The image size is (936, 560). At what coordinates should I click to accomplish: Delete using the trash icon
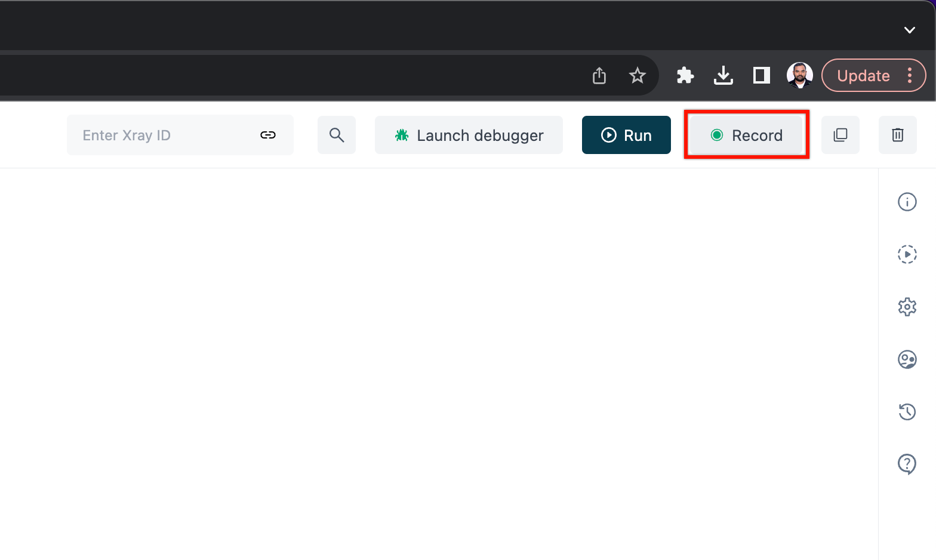tap(898, 135)
